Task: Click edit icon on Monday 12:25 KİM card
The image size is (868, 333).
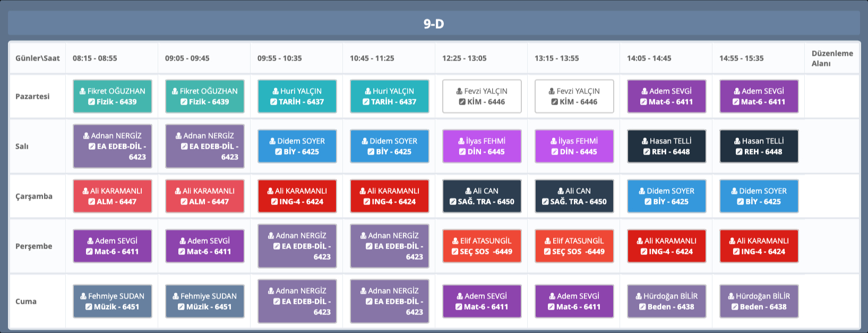Action: (462, 102)
